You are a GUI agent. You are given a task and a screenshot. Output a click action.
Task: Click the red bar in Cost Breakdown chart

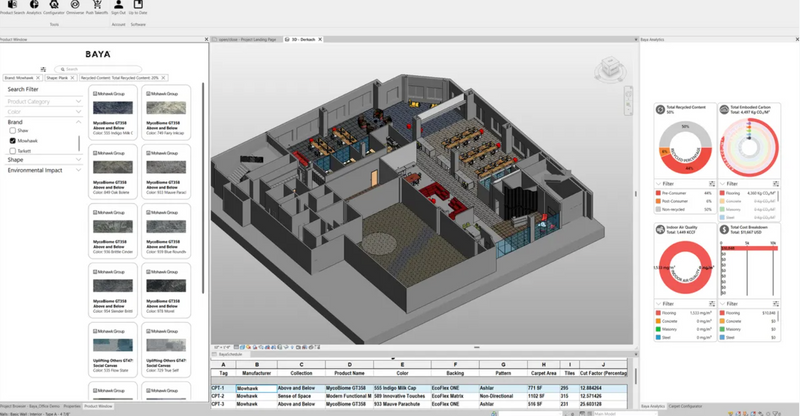(x=749, y=248)
